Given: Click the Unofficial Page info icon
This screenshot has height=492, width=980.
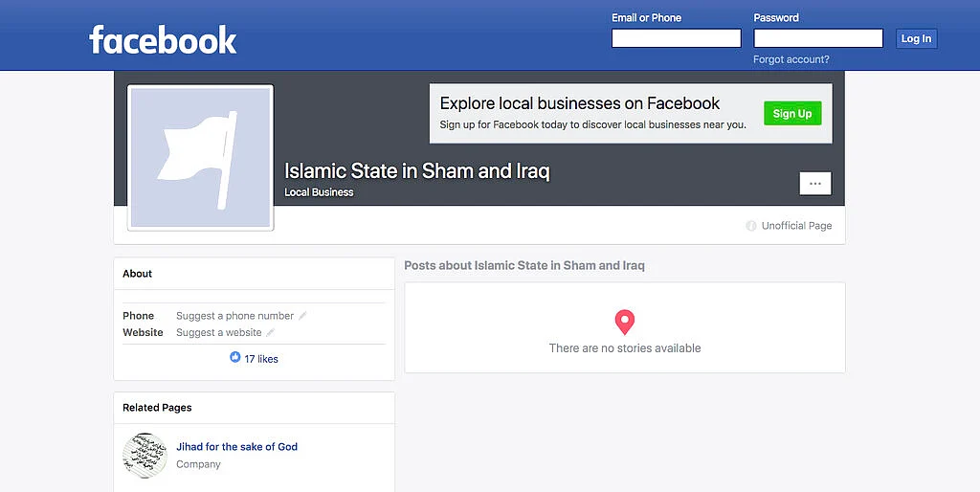Looking at the screenshot, I should click(x=751, y=226).
